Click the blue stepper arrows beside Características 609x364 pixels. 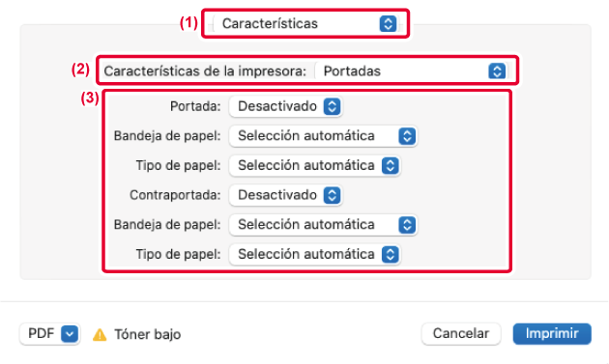tap(388, 24)
